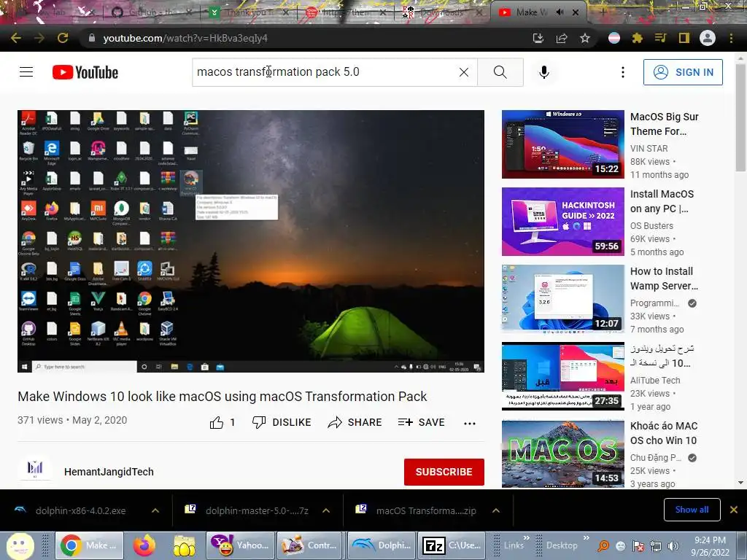Screen dimensions: 747x560
Task: Open MacOS Big Sur Theme video thumbnail
Action: click(562, 144)
